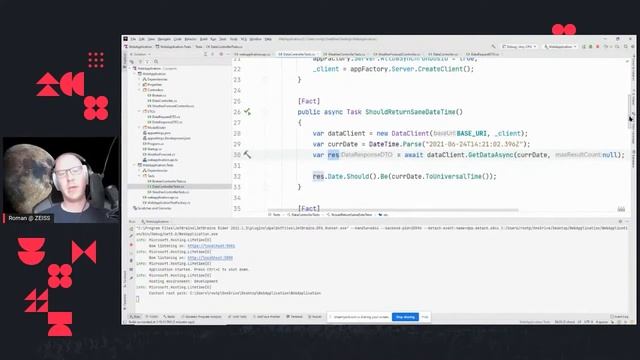640x360 pixels.
Task: Collapse the Tests folder in WebApplication.Tests
Action: (x=139, y=176)
